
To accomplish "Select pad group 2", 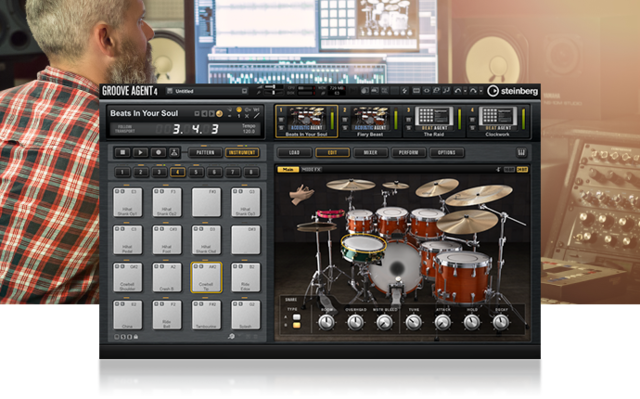I will tap(140, 172).
